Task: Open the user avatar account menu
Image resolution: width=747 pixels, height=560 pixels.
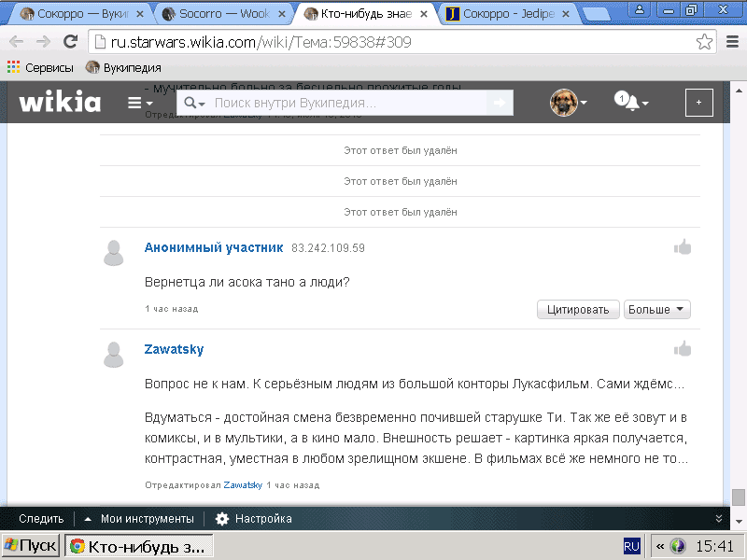Action: pos(569,102)
